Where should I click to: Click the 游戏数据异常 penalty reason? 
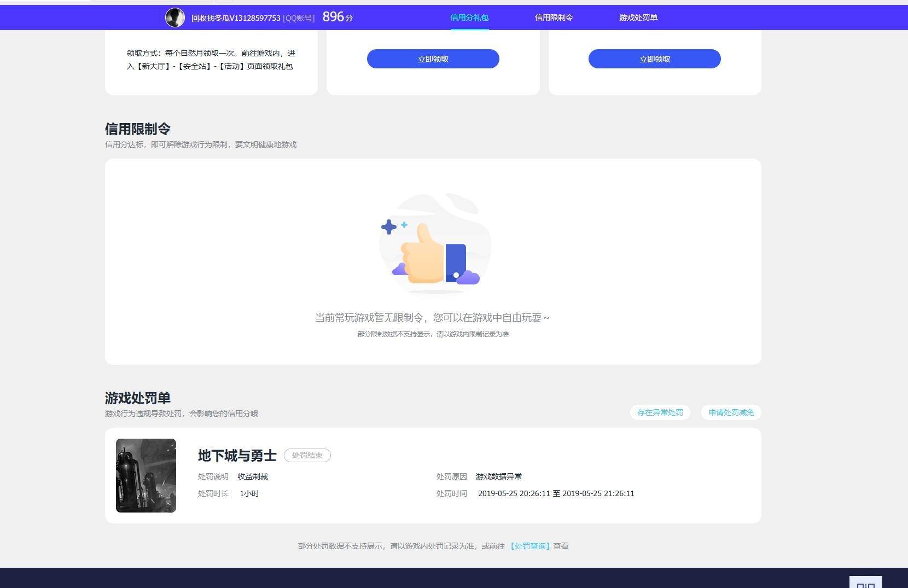499,476
